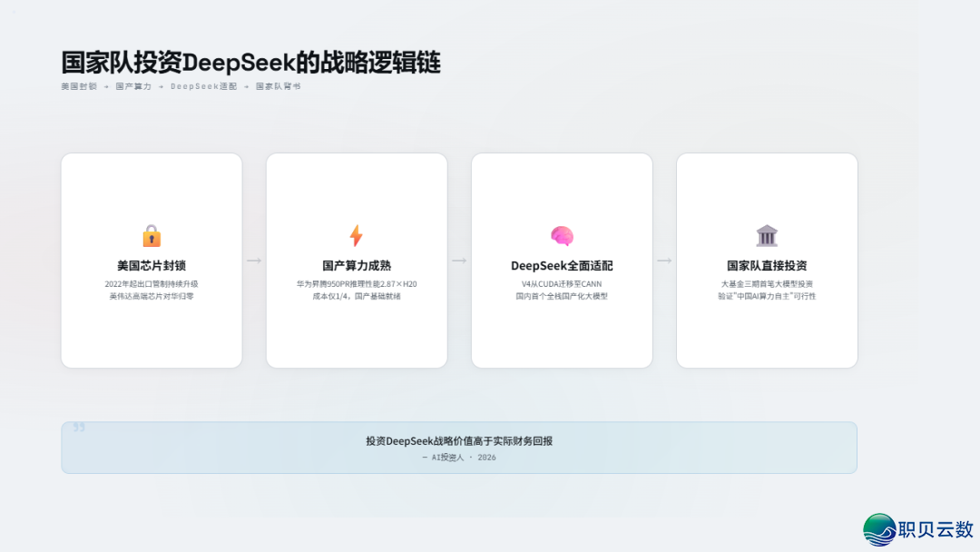Viewport: 980px width, 552px height.
Task: Click the line 成本仅1/4,国产基础就绪
Action: (357, 296)
